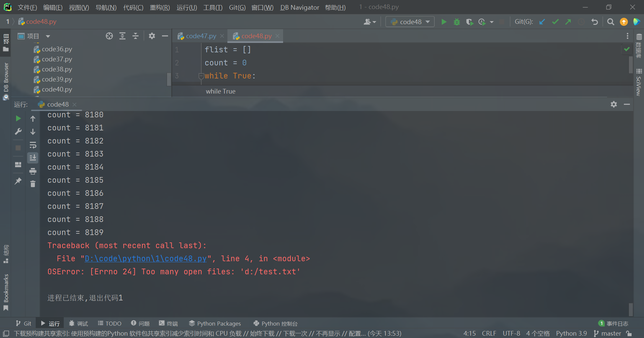Toggle soft-wrap in run console

(x=33, y=145)
